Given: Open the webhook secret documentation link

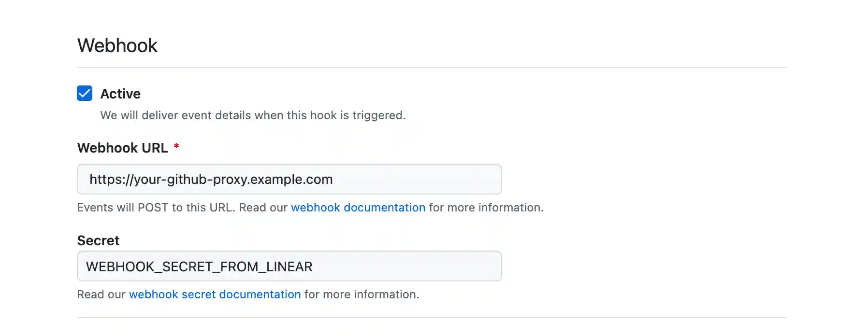Looking at the screenshot, I should click(215, 294).
